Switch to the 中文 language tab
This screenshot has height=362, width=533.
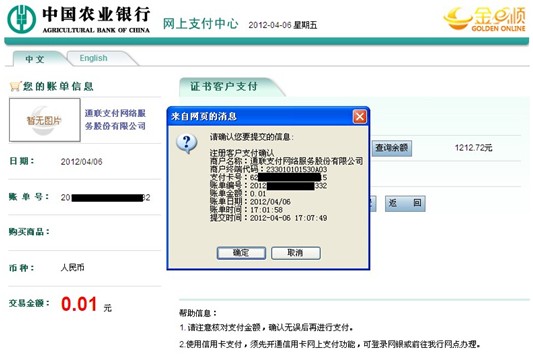tap(35, 59)
